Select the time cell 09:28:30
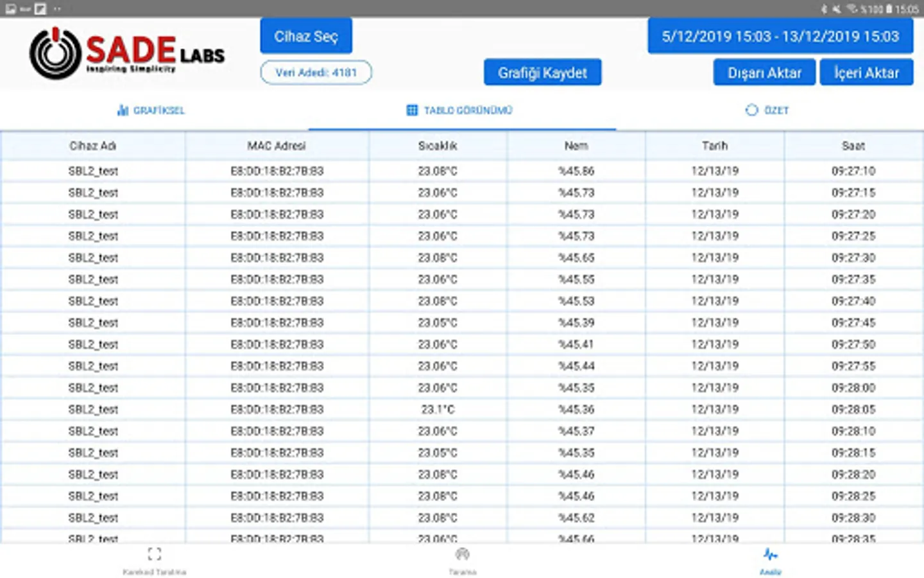Viewport: 924px width, 578px height. (x=853, y=518)
